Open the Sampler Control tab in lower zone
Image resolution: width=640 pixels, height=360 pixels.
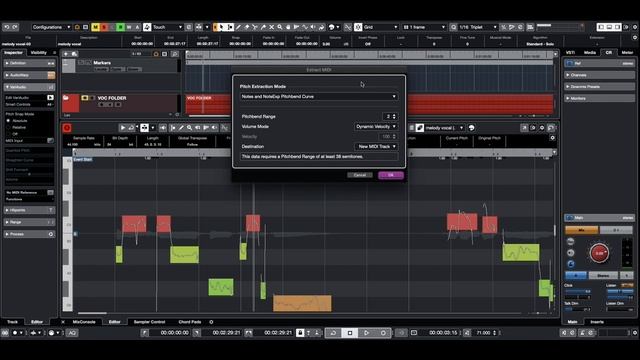[149, 322]
